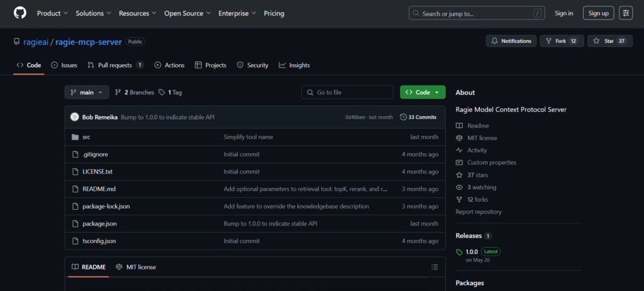Select the MIT license tab in file viewer
The width and height of the screenshot is (644, 291).
(136, 267)
